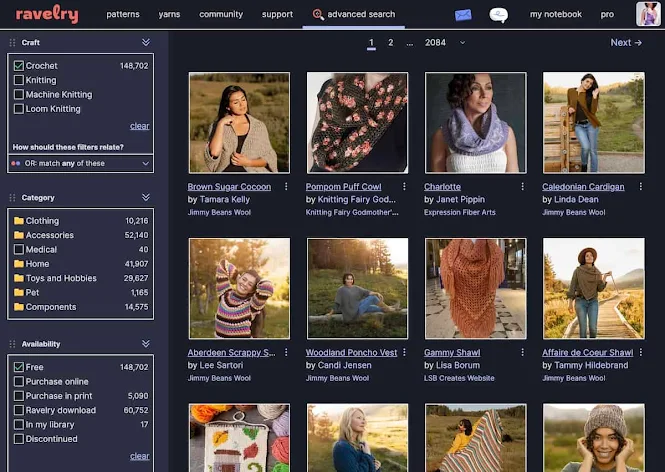Open the messages envelope icon
665x472 pixels.
[463, 15]
